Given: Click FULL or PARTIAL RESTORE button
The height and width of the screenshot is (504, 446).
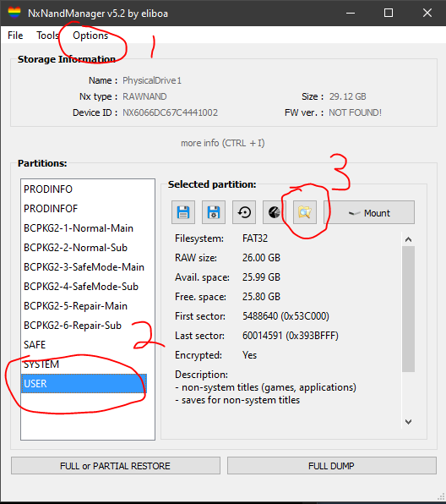Looking at the screenshot, I should [x=116, y=466].
